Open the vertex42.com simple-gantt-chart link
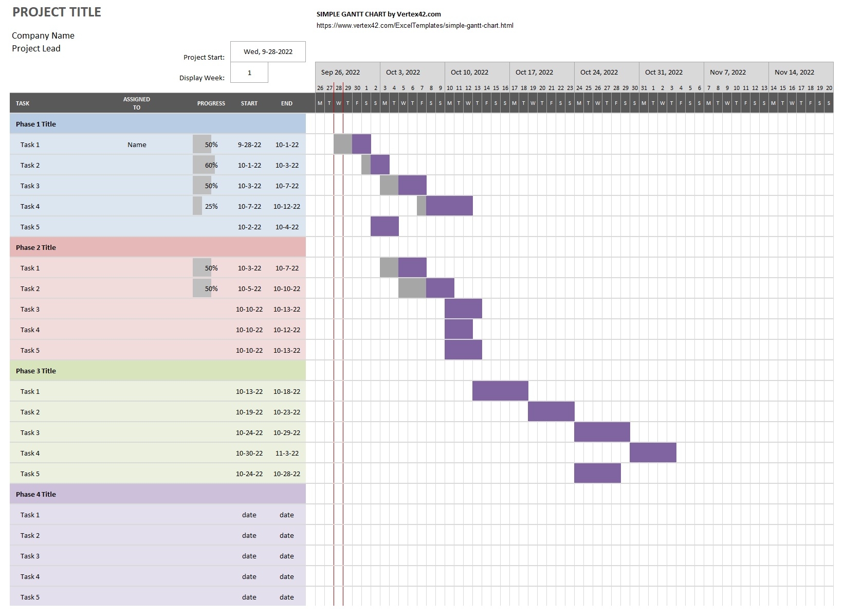This screenshot has height=616, width=843. tap(414, 25)
